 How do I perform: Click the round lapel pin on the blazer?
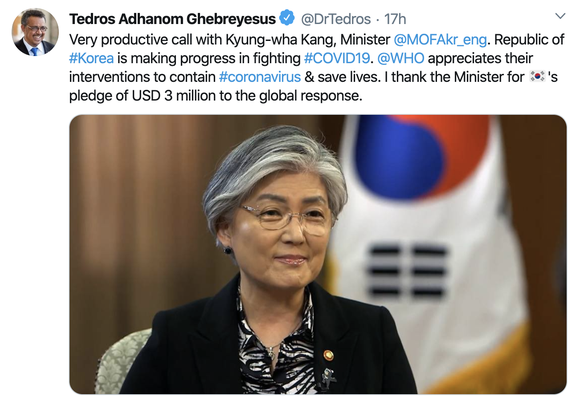[x=328, y=356]
